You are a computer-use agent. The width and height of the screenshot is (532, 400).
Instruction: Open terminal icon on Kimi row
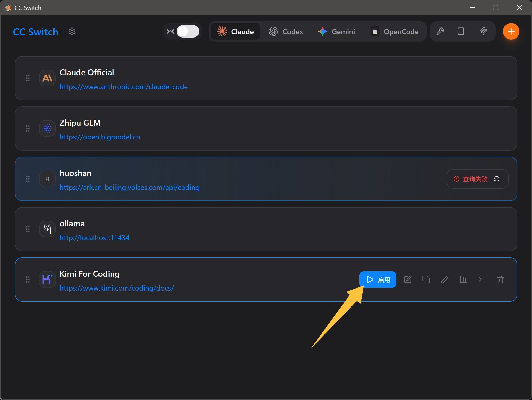coord(482,280)
